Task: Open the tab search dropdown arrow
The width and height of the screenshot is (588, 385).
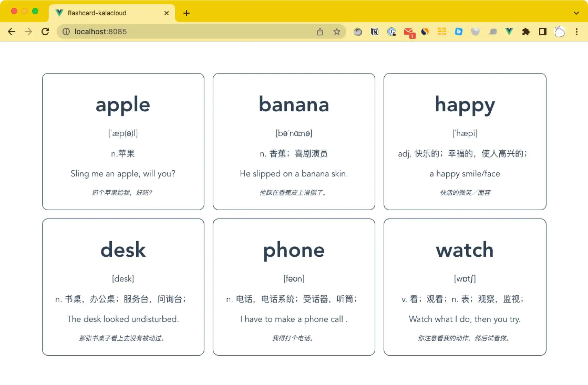Action: [576, 13]
